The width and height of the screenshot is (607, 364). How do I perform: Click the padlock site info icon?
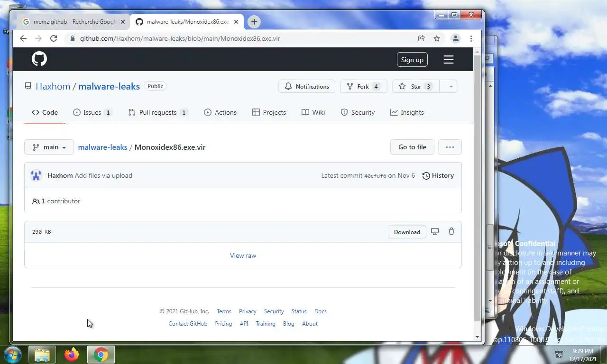tap(72, 38)
